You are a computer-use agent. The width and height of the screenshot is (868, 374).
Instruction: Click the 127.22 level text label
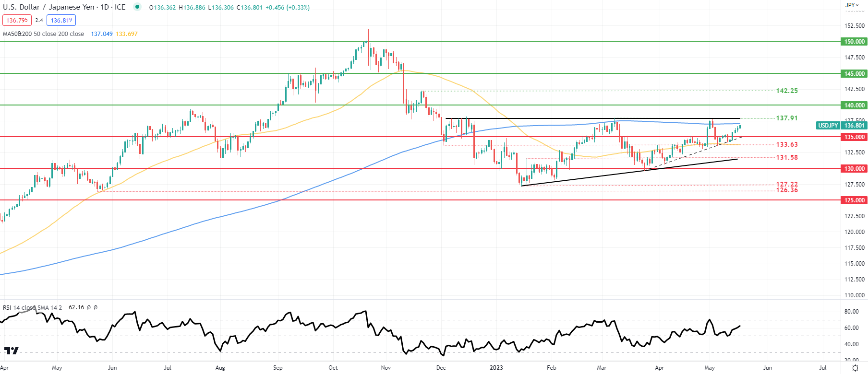(787, 184)
